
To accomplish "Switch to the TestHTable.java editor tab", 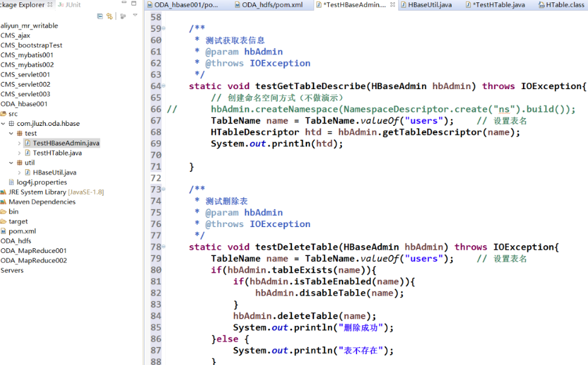I will coord(495,5).
